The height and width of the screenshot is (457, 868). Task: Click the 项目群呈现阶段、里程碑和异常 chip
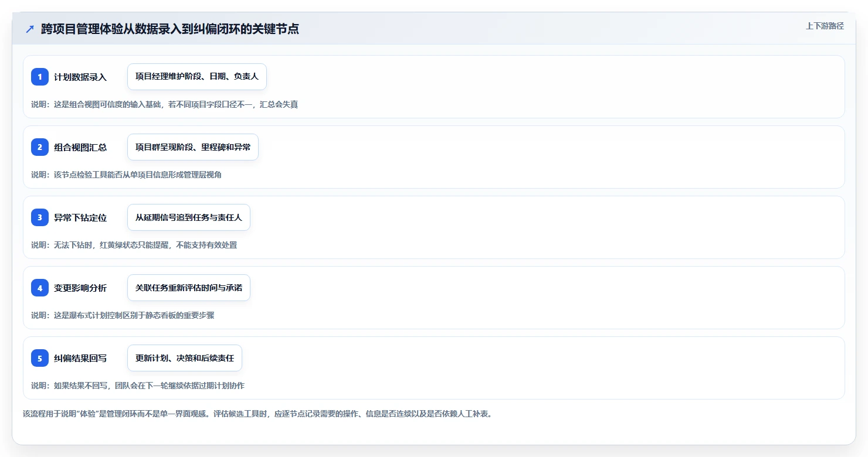pyautogui.click(x=193, y=147)
